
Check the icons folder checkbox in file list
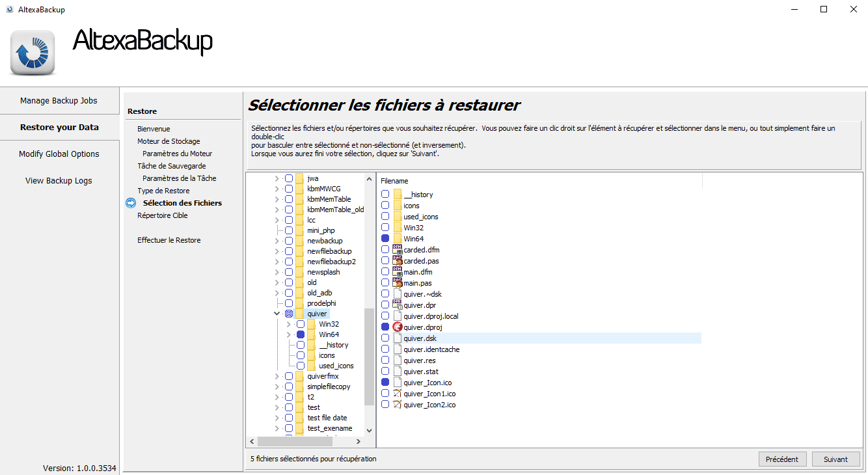tap(385, 205)
